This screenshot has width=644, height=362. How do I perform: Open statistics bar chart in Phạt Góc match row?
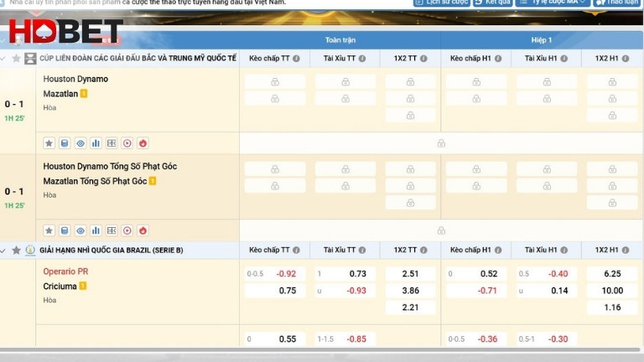pos(96,230)
